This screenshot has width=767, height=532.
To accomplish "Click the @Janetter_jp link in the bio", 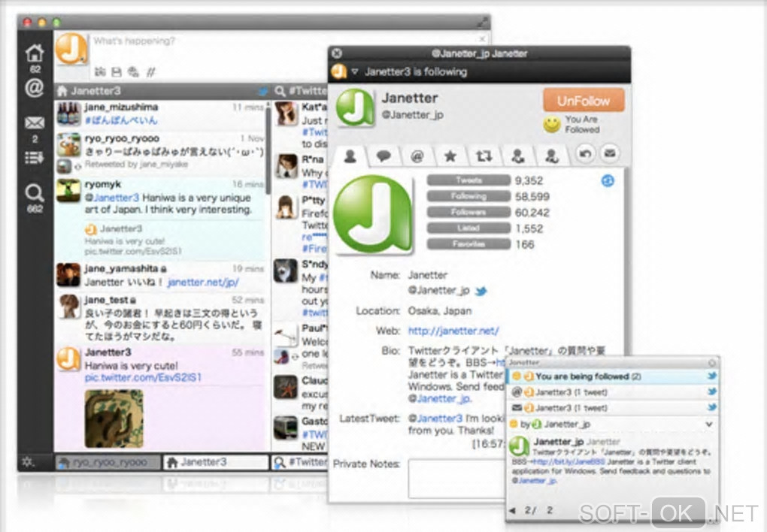I will [439, 398].
